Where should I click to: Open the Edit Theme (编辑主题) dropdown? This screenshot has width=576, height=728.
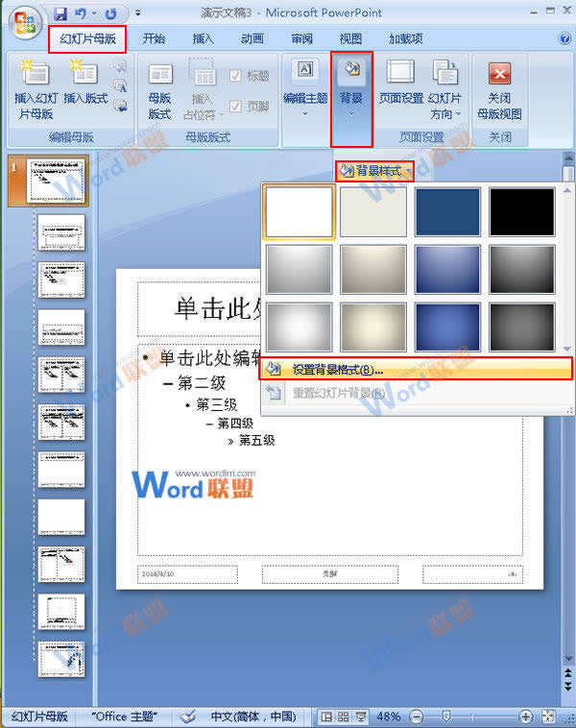(x=305, y=87)
